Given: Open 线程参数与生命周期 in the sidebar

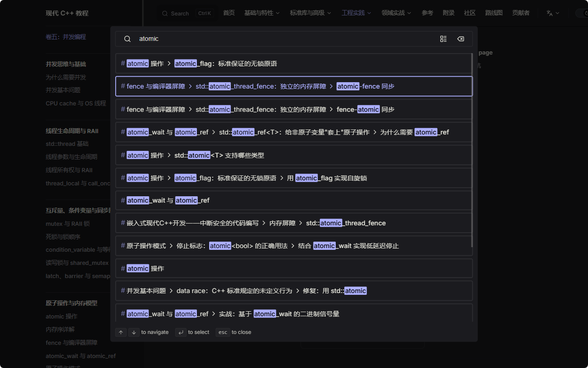Looking at the screenshot, I should [x=71, y=157].
